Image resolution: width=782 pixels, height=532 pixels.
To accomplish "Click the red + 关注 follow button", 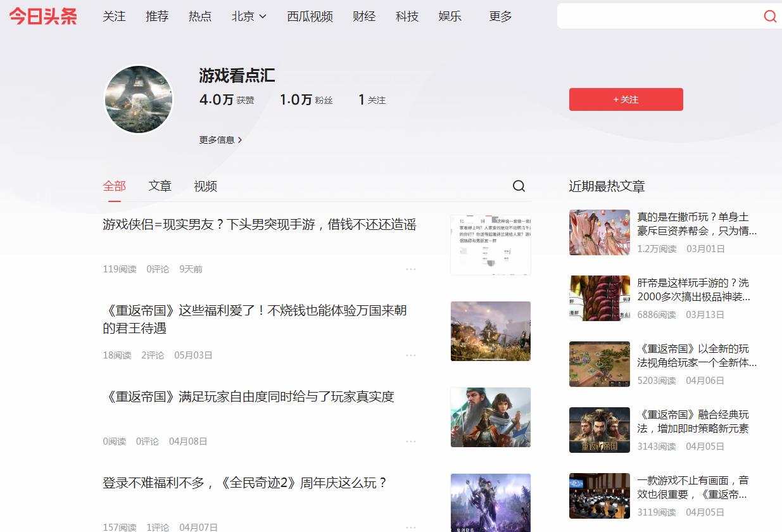I will (x=626, y=99).
